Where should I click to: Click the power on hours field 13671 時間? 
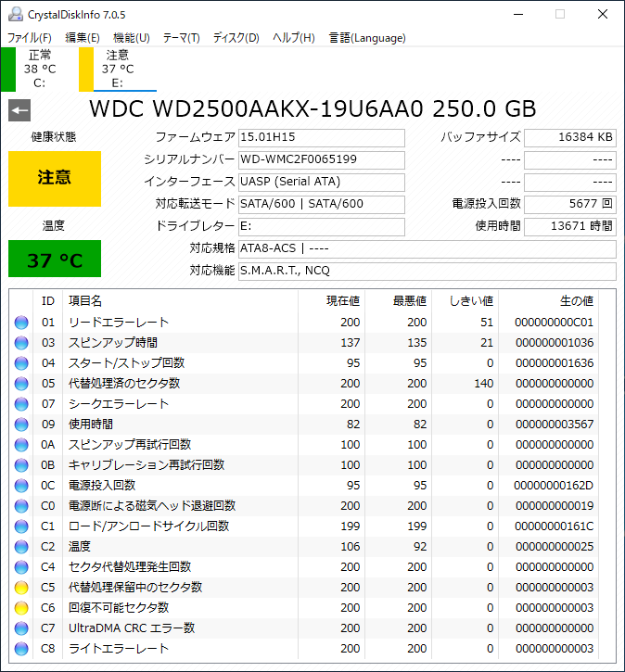point(570,227)
